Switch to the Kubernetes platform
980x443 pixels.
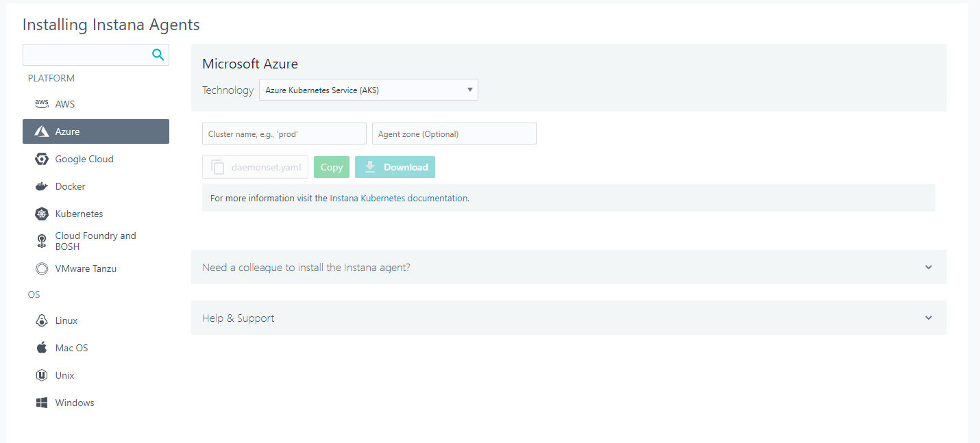click(x=96, y=214)
